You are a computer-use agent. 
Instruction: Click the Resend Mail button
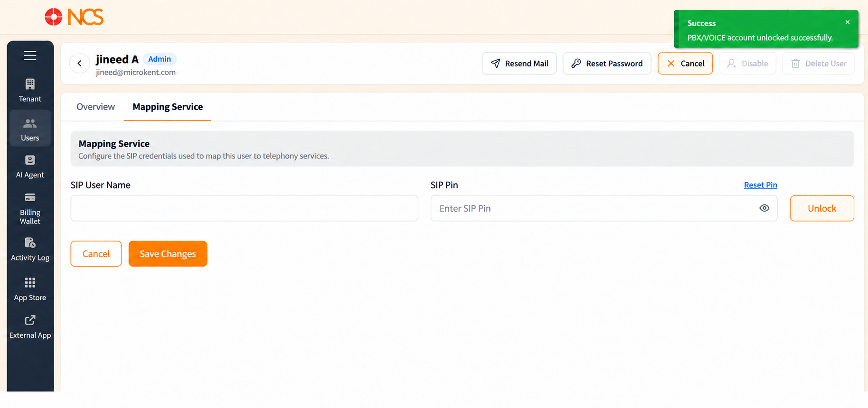[519, 64]
